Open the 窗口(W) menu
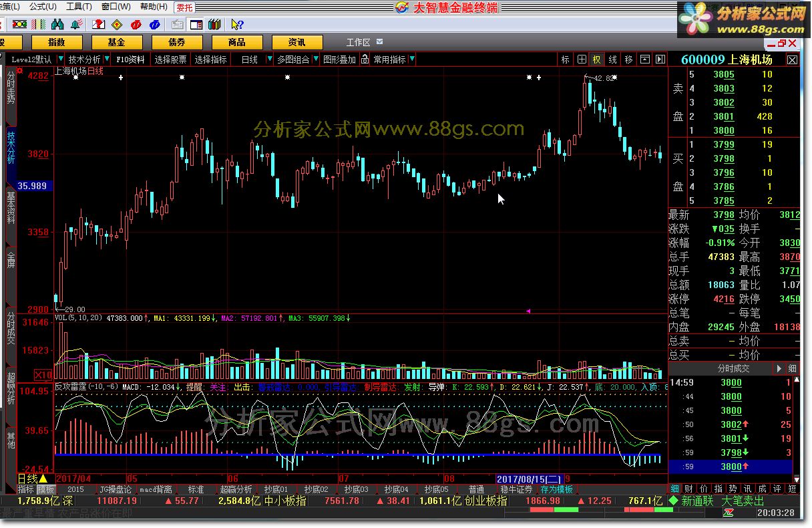Image resolution: width=812 pixels, height=528 pixels. coord(116,7)
